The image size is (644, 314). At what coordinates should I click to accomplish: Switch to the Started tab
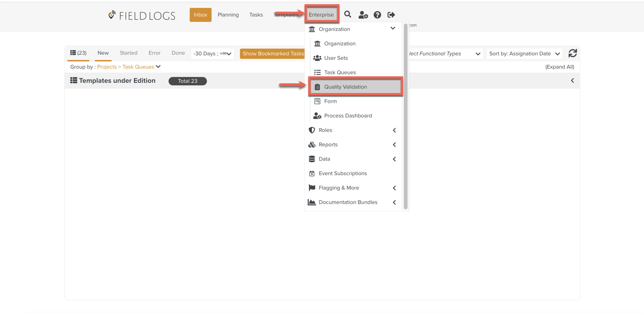pyautogui.click(x=129, y=53)
